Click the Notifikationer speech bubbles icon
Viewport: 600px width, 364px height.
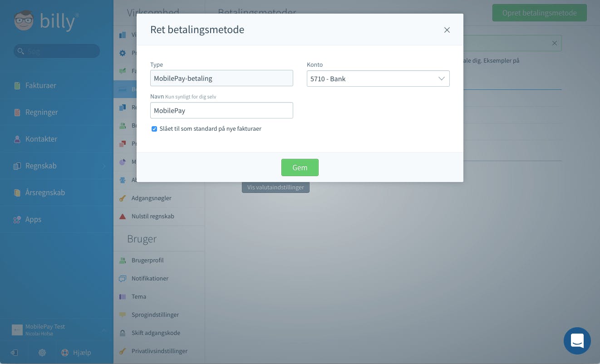click(x=123, y=278)
